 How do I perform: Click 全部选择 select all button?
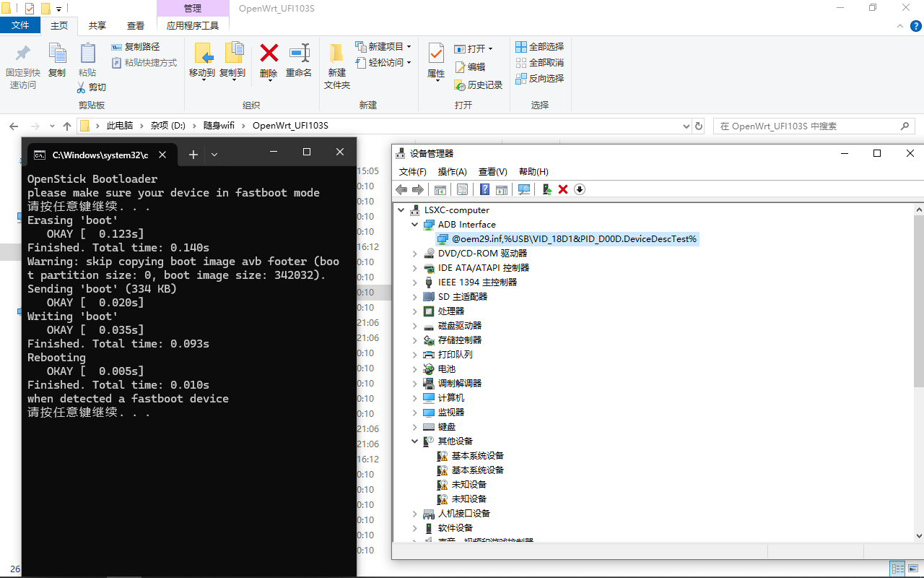[539, 47]
